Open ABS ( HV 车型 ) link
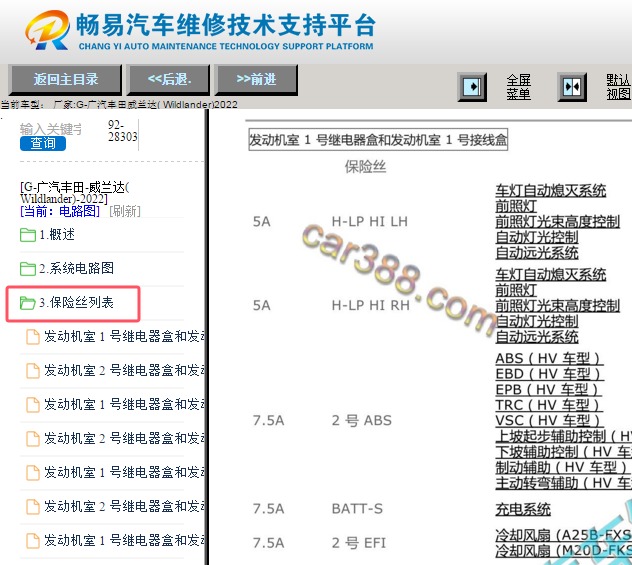Screen dimensions: 632x565 click(x=549, y=358)
